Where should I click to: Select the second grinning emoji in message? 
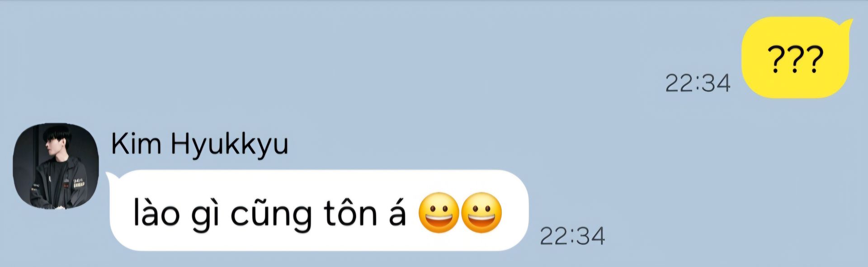point(481,213)
